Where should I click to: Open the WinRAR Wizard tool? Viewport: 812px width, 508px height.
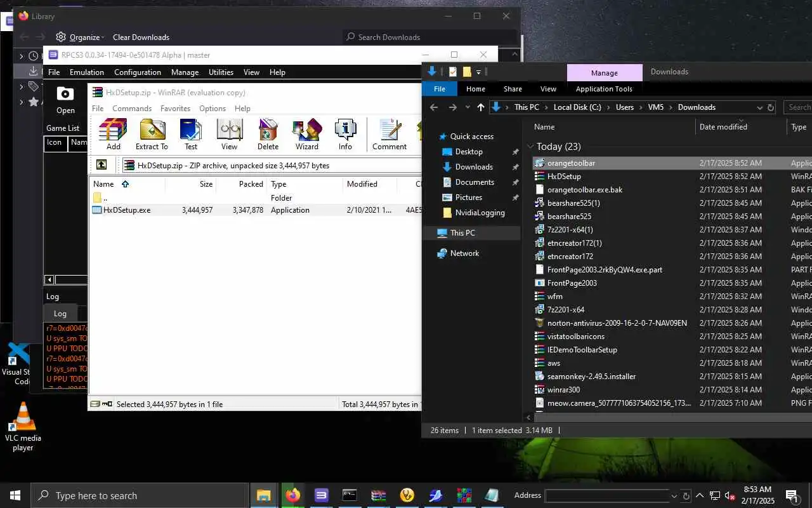306,135
